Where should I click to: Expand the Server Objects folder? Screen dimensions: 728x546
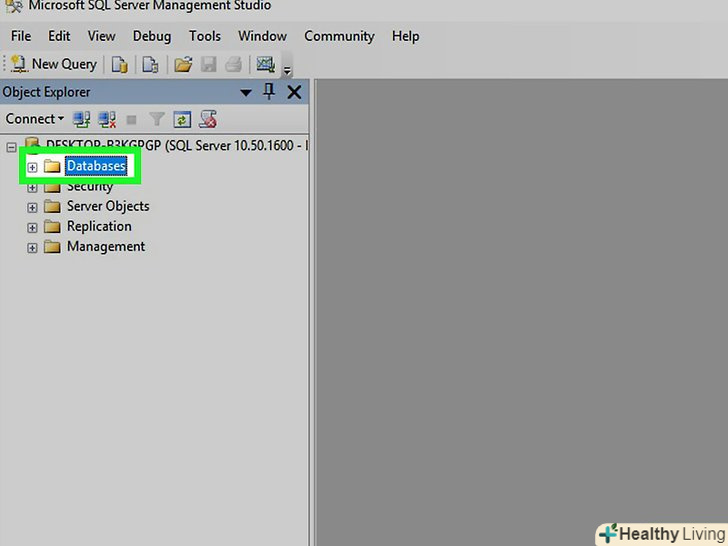coord(32,208)
